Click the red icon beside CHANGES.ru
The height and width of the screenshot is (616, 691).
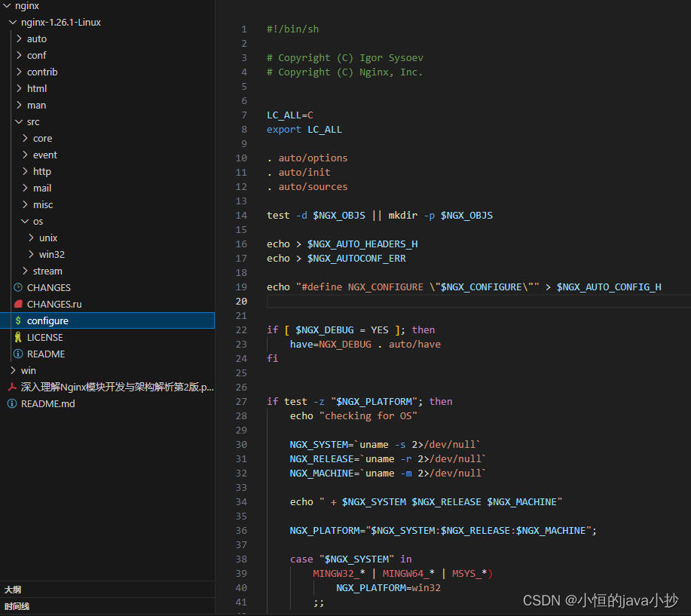click(18, 304)
